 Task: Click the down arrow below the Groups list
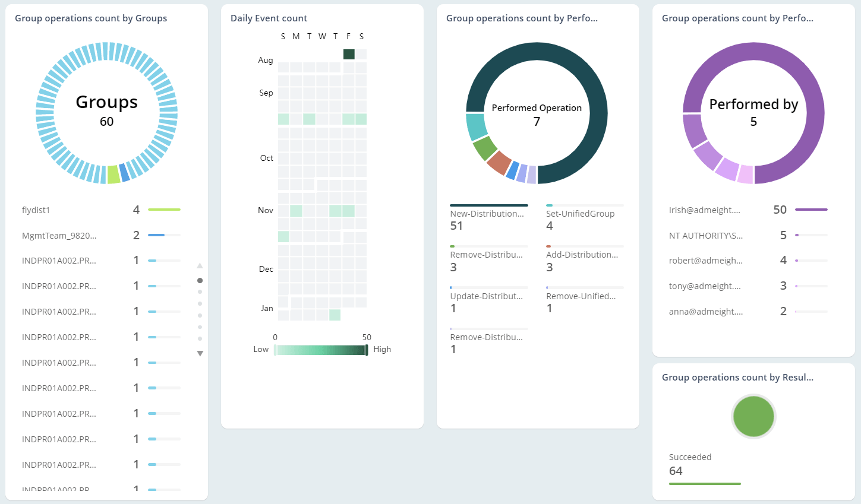click(x=200, y=353)
